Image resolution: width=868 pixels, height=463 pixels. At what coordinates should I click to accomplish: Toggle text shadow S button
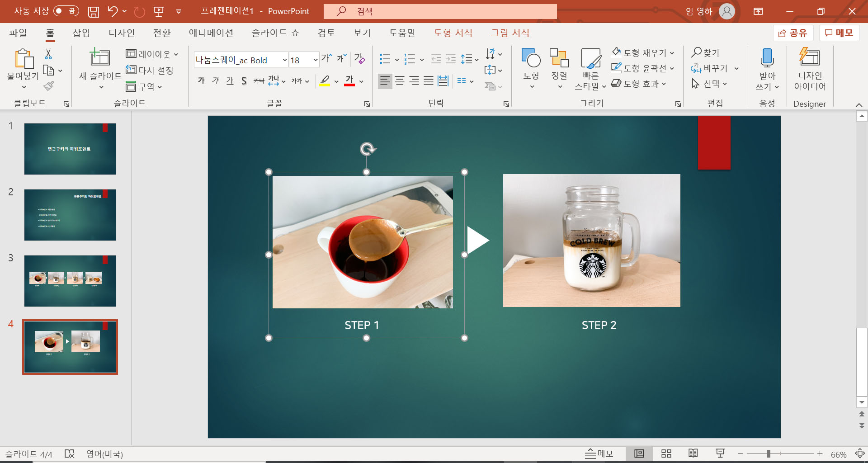[x=244, y=80]
